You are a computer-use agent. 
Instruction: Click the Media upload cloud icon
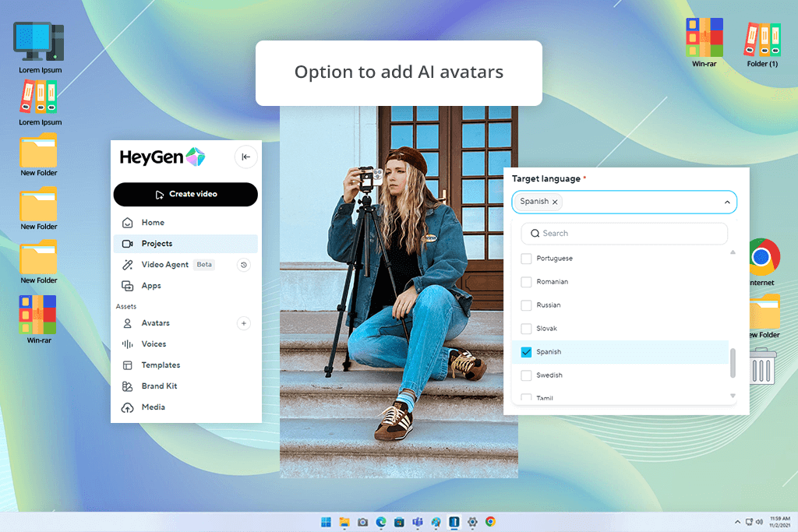pos(127,407)
